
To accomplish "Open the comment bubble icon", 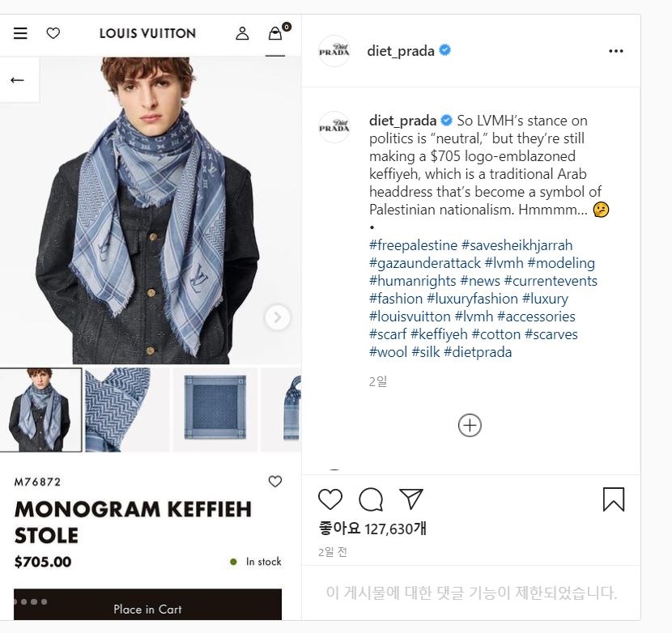I will (371, 499).
